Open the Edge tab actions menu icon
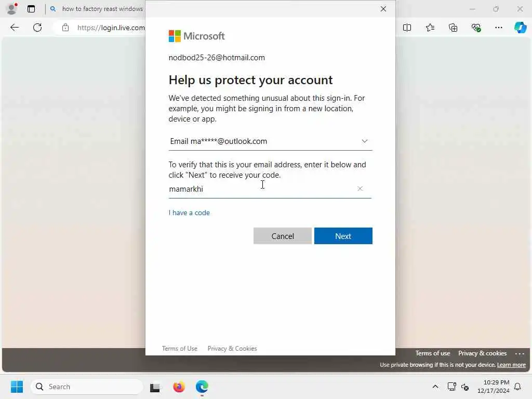The height and width of the screenshot is (399, 532). click(x=31, y=9)
